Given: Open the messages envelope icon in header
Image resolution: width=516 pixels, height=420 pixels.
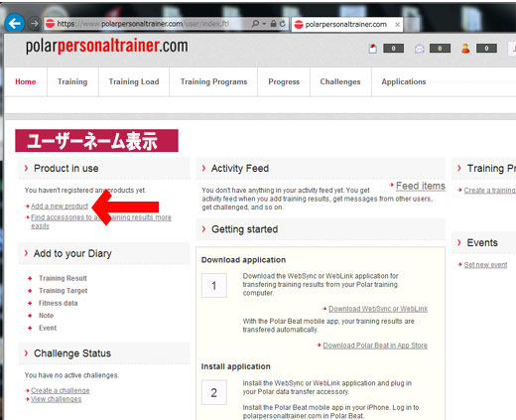Looking at the screenshot, I should click(420, 49).
